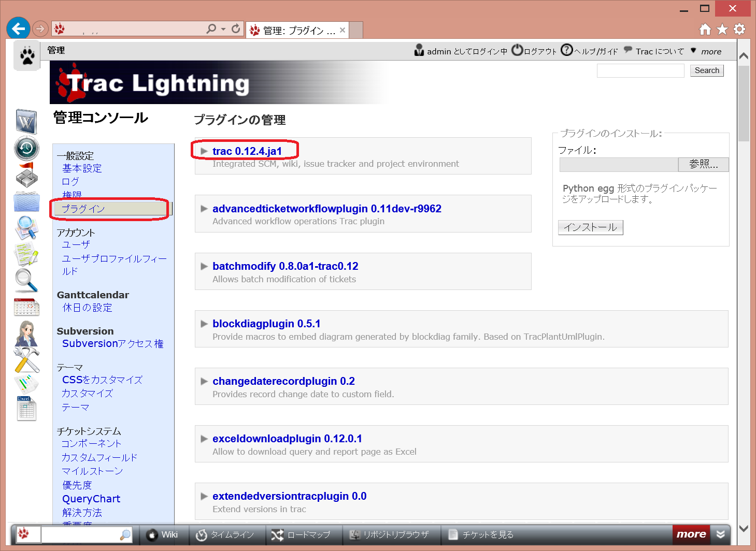Open the Roadmap via the flag milestone icon

26,175
